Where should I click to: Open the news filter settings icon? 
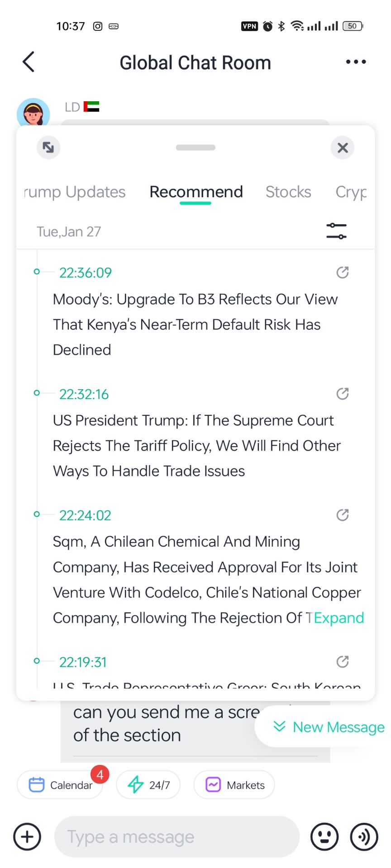336,231
